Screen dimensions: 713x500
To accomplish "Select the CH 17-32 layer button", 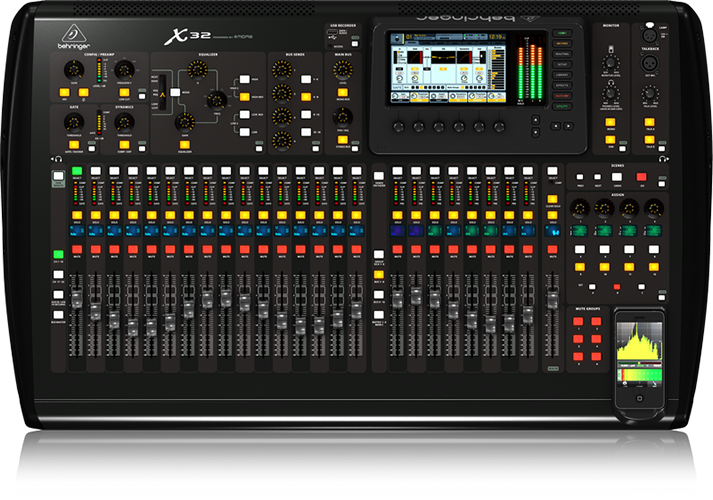I will [x=58, y=275].
